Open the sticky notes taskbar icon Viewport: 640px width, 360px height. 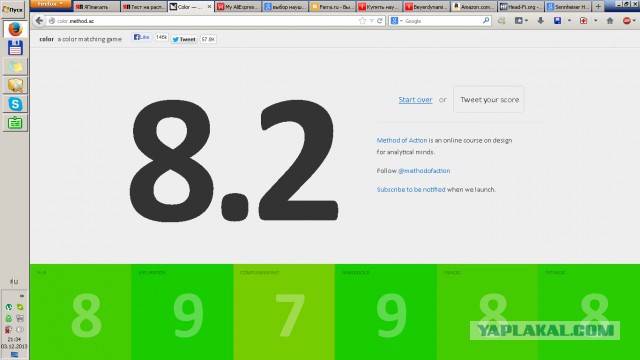15,67
